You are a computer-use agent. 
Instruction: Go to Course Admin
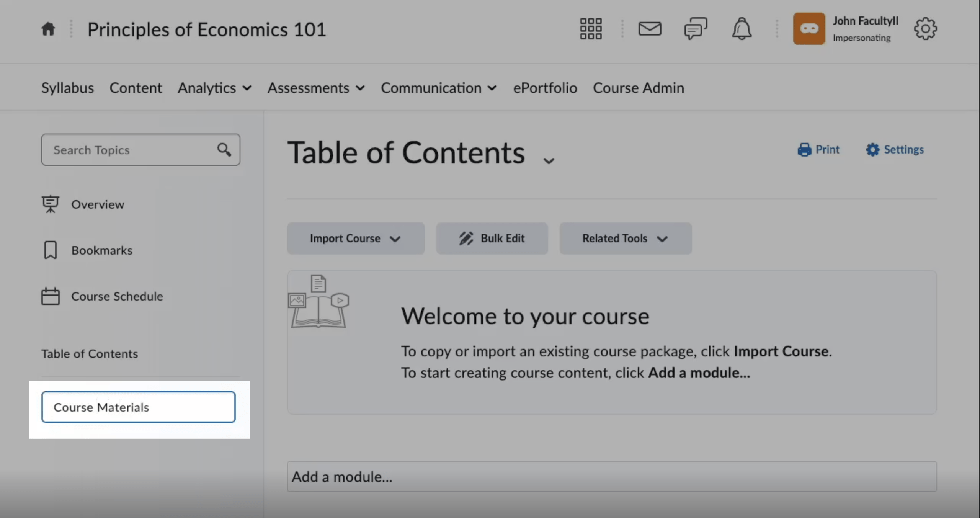point(639,88)
